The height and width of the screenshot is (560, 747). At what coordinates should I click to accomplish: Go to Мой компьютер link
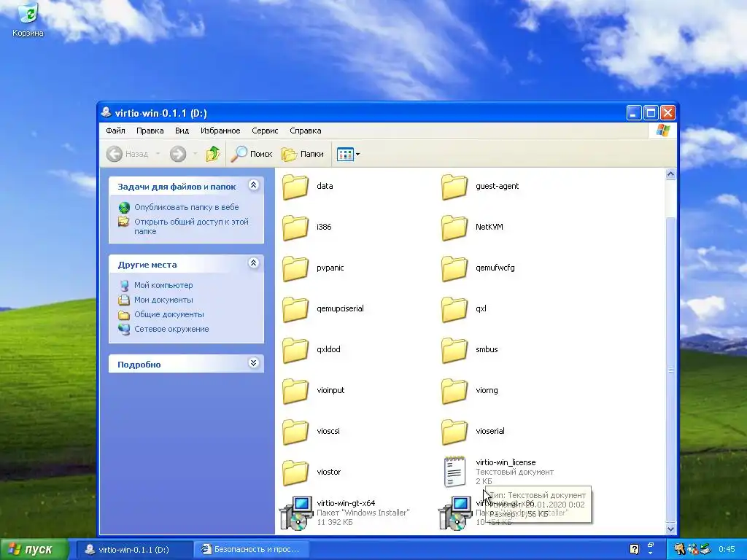point(163,285)
